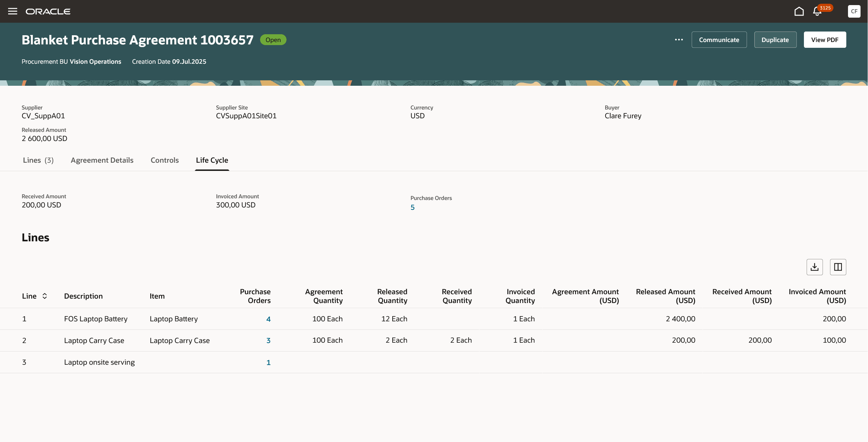This screenshot has width=868, height=442.
Task: Open purchase orders link 1 for Laptop onsite serving
Action: point(268,362)
